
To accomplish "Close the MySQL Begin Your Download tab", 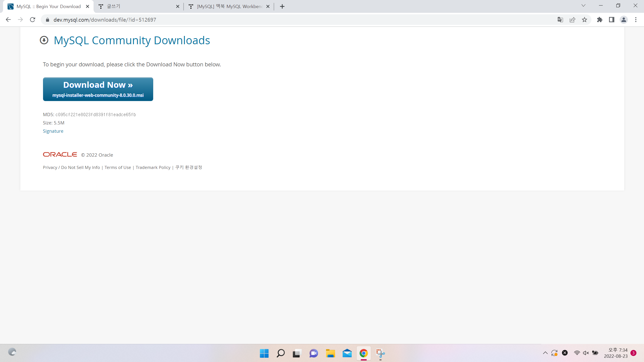I will 88,7.
